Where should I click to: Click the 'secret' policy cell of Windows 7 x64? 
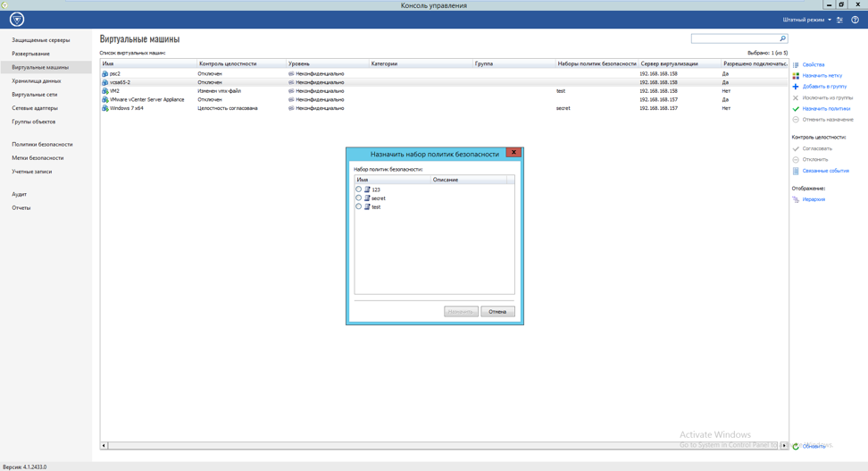[563, 108]
